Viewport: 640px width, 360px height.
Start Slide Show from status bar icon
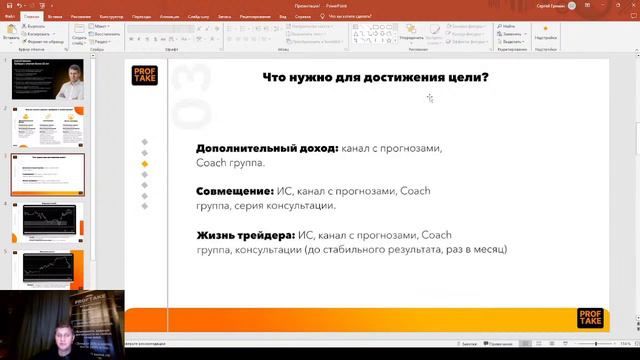coord(565,344)
